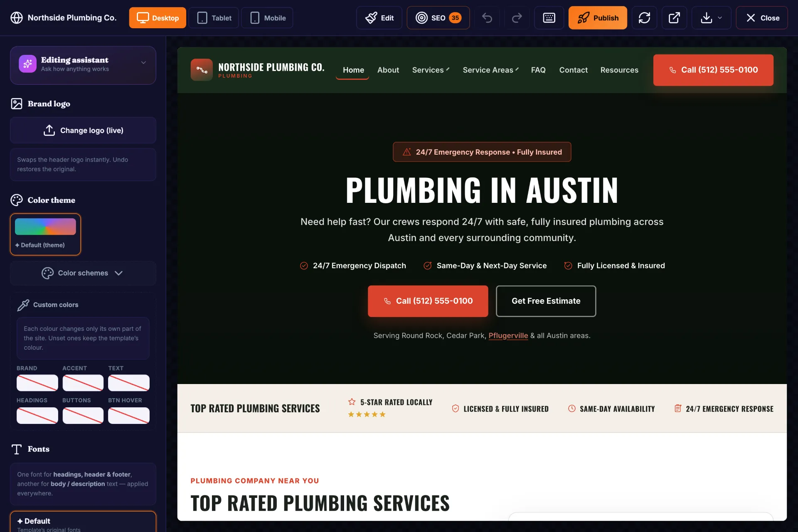This screenshot has width=798, height=532.
Task: Click the Publish button
Action: tap(598, 18)
